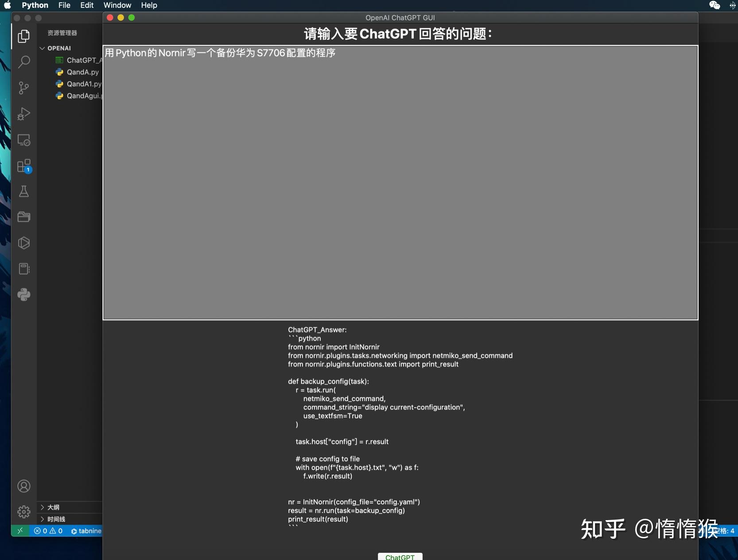Select the Python icon in the activity bar
Viewport: 738px width, 560px height.
pyautogui.click(x=23, y=295)
